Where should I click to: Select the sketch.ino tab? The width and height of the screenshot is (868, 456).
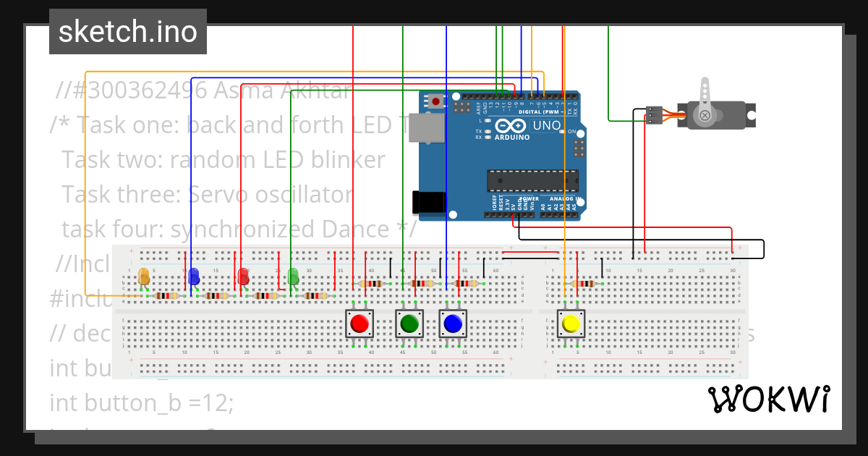click(x=127, y=31)
